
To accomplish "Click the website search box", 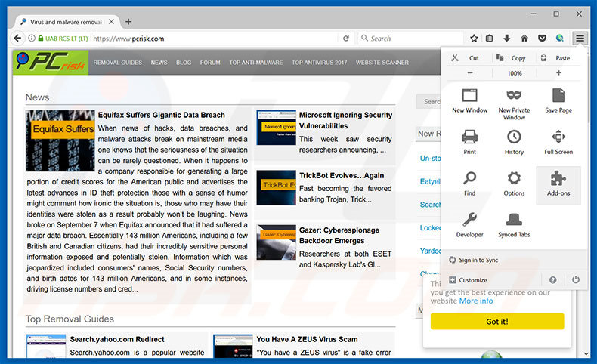I will [429, 101].
